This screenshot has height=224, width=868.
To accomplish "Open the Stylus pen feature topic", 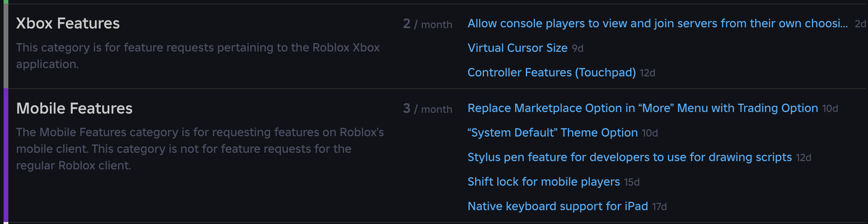I will (x=629, y=158).
